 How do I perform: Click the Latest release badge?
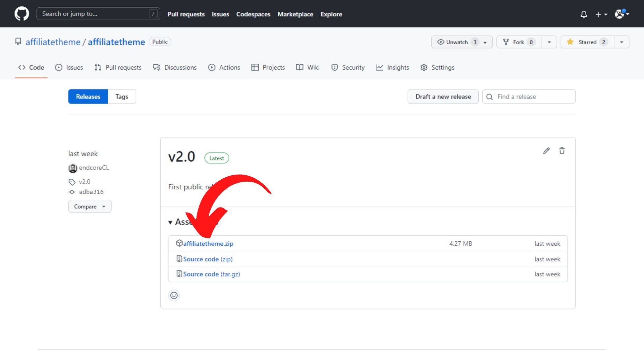[x=217, y=158]
